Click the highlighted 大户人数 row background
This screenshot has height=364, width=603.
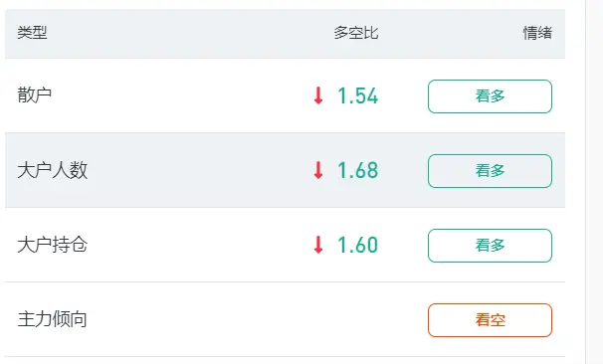coord(285,170)
